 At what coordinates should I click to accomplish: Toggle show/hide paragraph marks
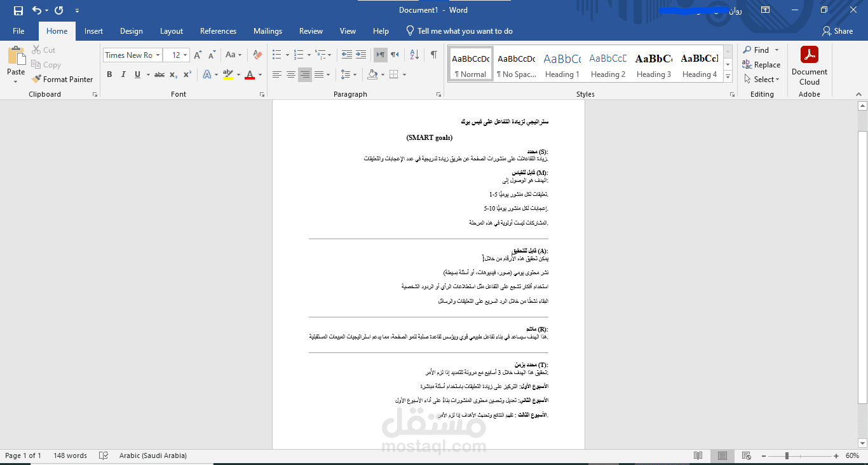click(x=434, y=55)
